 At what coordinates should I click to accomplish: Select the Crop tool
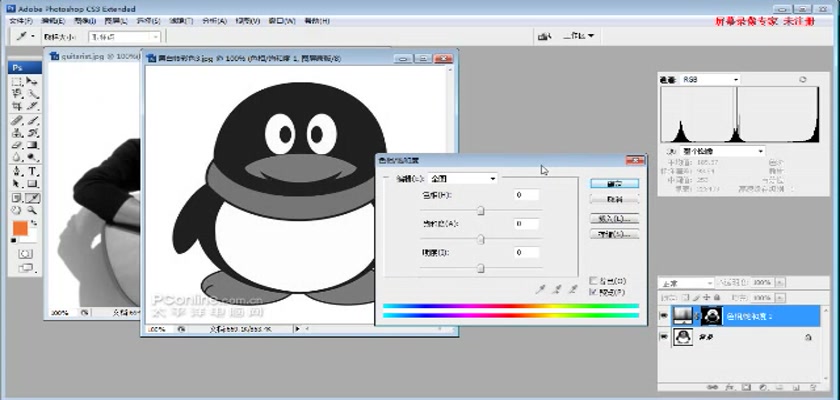coord(17,105)
